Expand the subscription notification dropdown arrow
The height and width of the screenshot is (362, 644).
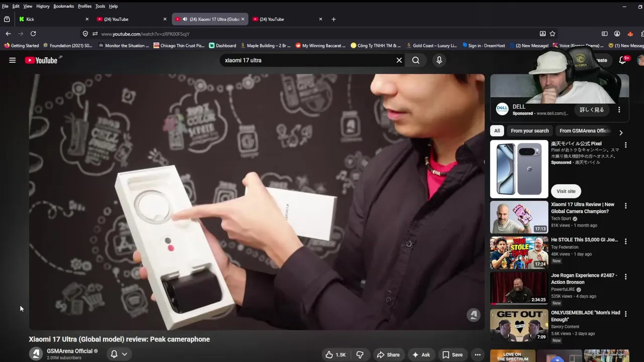pos(124,354)
